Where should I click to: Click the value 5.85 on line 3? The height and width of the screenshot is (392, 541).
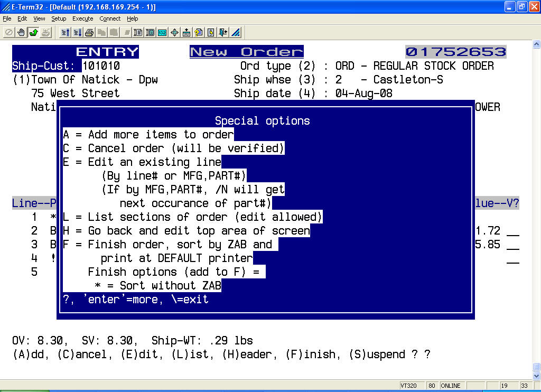coord(488,244)
